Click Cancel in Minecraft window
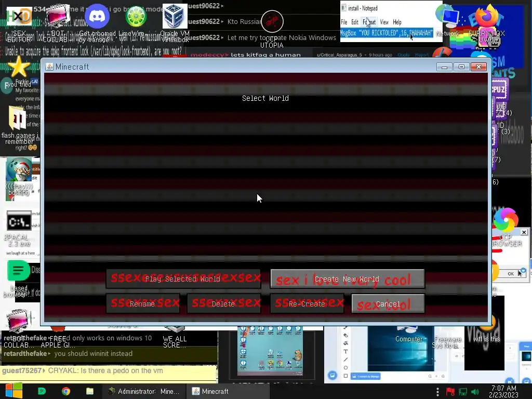Image resolution: width=532 pixels, height=399 pixels. [x=388, y=303]
